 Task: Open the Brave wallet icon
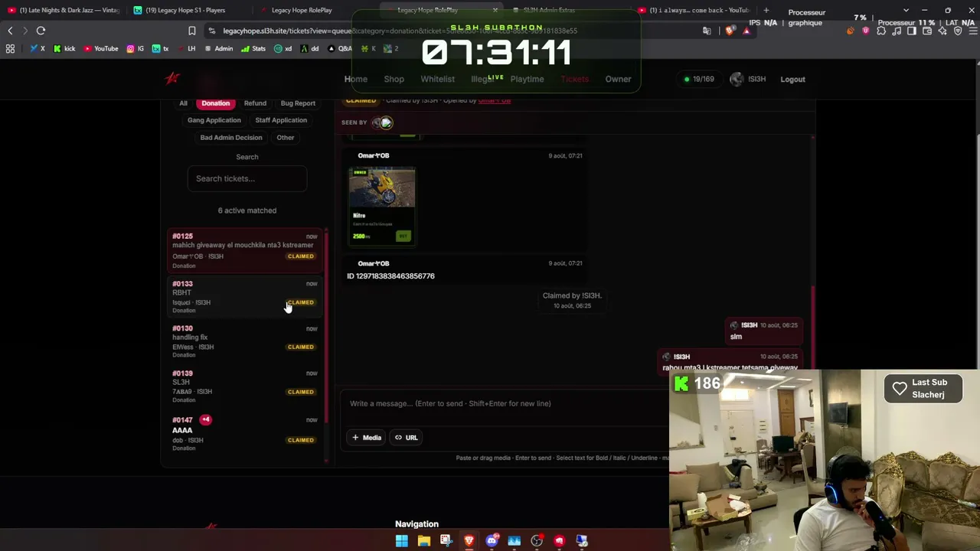click(x=927, y=31)
